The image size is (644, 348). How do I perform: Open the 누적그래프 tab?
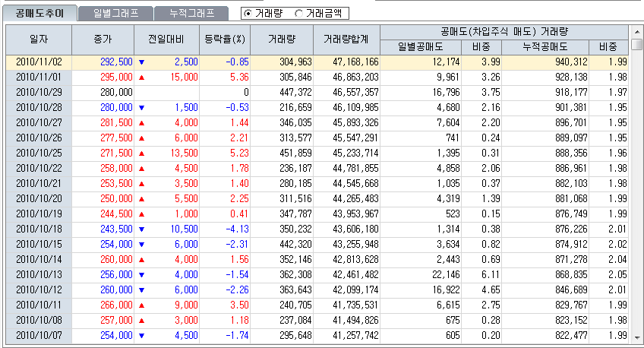[x=191, y=14]
